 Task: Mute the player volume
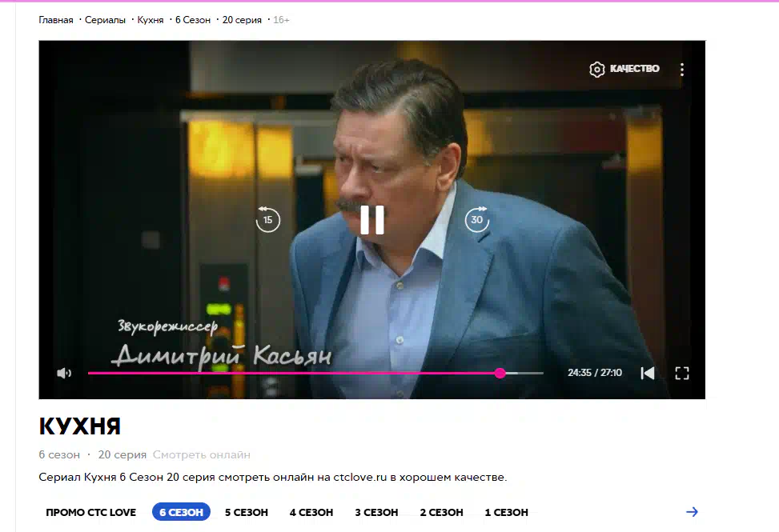click(x=64, y=373)
